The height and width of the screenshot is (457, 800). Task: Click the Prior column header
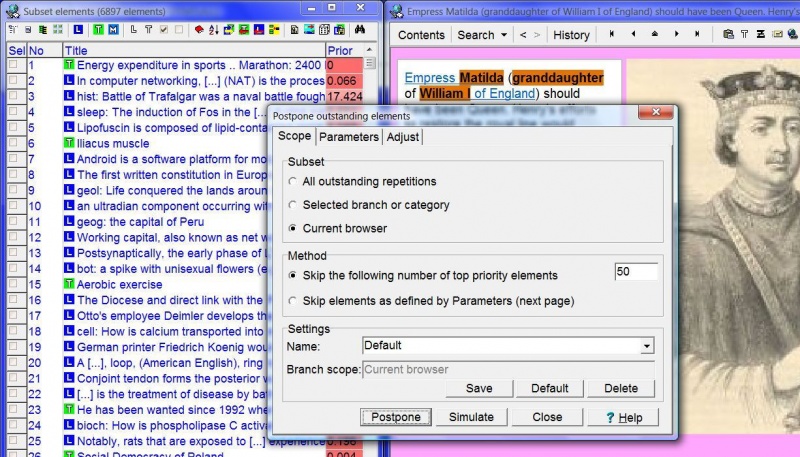(344, 50)
